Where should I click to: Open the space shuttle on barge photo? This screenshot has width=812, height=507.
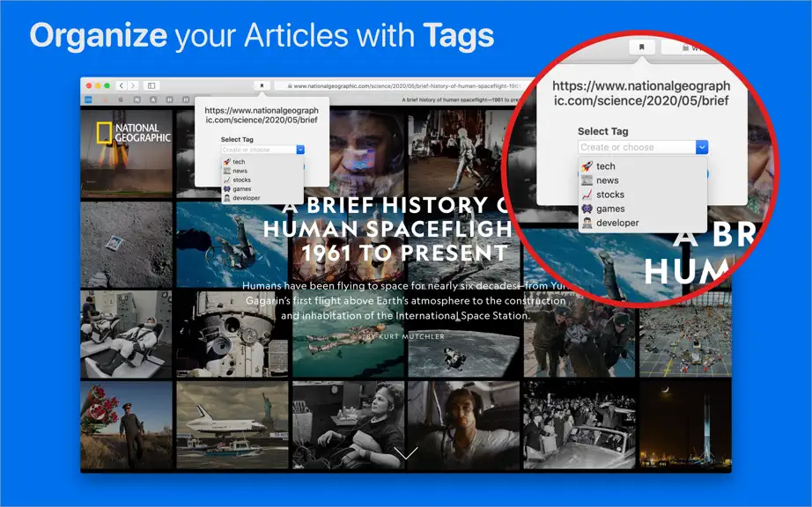(x=233, y=425)
